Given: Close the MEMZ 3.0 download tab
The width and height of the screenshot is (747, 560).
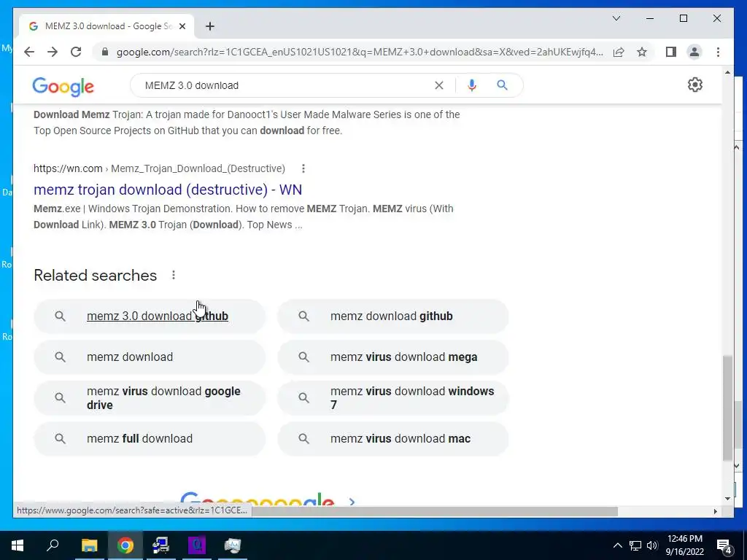Looking at the screenshot, I should [x=182, y=26].
